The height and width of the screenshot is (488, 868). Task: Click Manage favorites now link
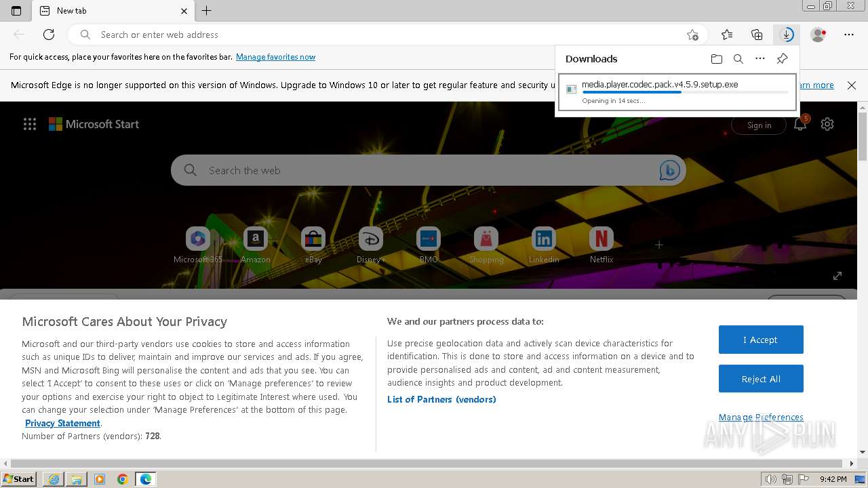(275, 57)
